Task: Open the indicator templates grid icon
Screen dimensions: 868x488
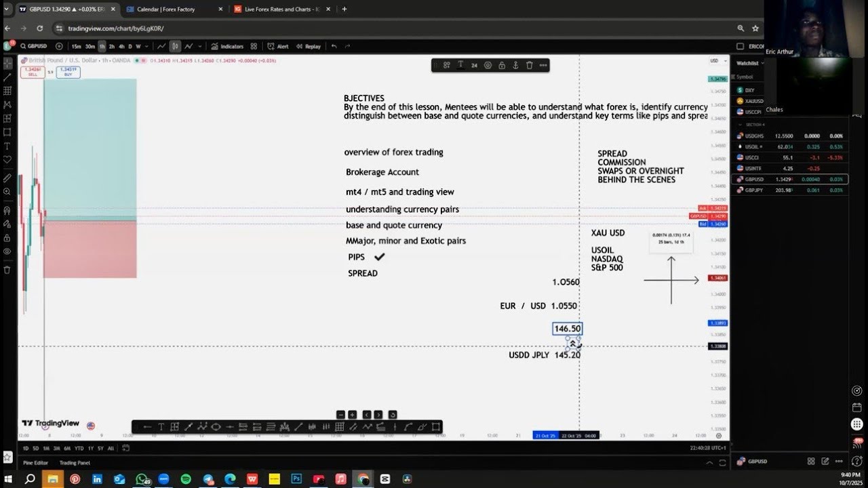Action: click(254, 46)
